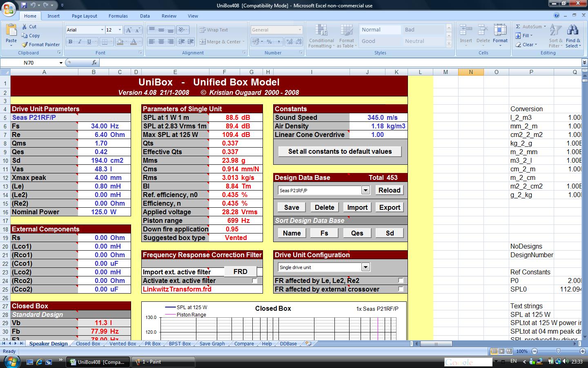Toggle FR affected by Le, Le2, Re2 checkbox
The height and width of the screenshot is (368, 588).
[401, 280]
